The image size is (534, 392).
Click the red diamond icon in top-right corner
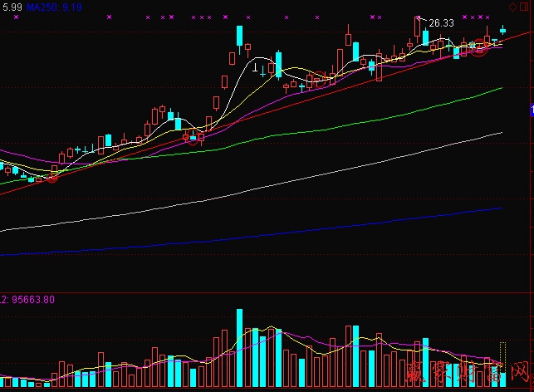[512, 6]
